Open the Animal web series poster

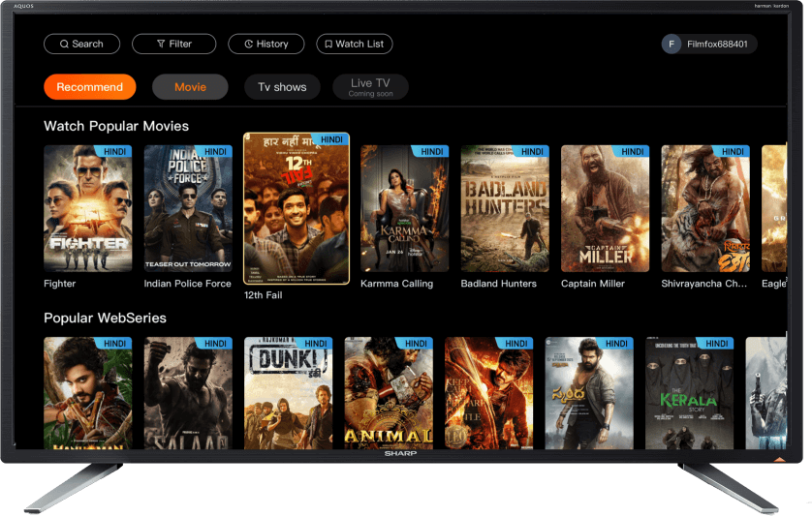click(389, 393)
